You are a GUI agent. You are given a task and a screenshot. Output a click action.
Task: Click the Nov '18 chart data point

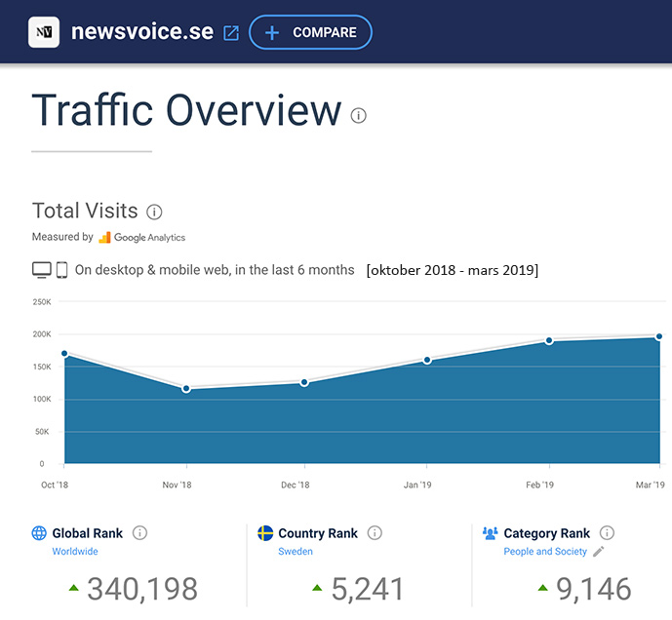tap(186, 388)
